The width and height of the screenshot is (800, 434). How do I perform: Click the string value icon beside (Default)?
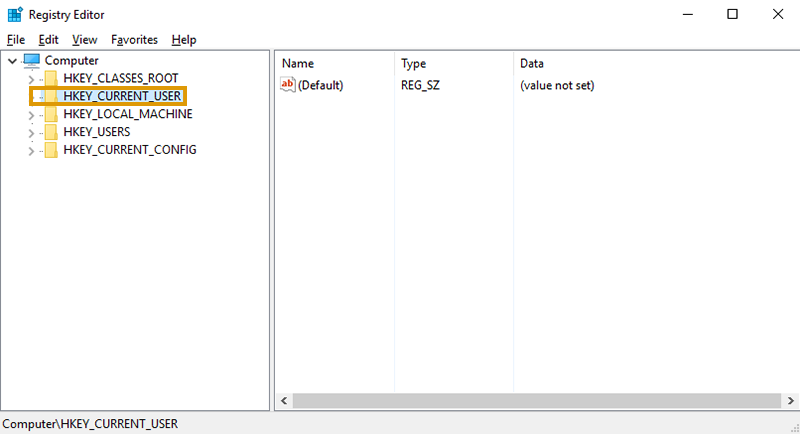[x=289, y=85]
